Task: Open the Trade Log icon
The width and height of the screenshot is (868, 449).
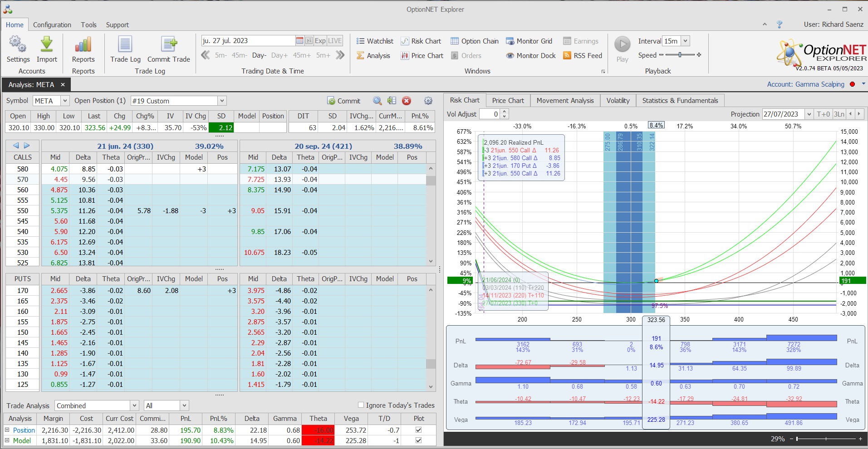Action: pyautogui.click(x=125, y=44)
